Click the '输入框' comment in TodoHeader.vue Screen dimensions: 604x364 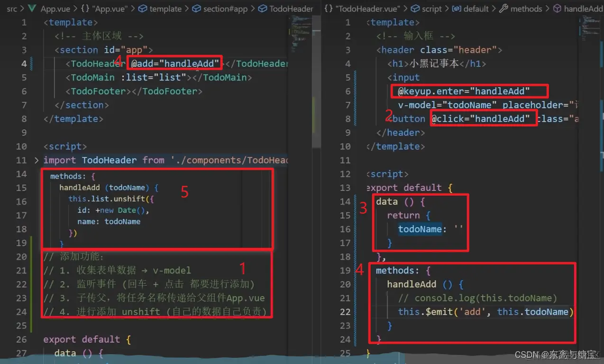416,36
